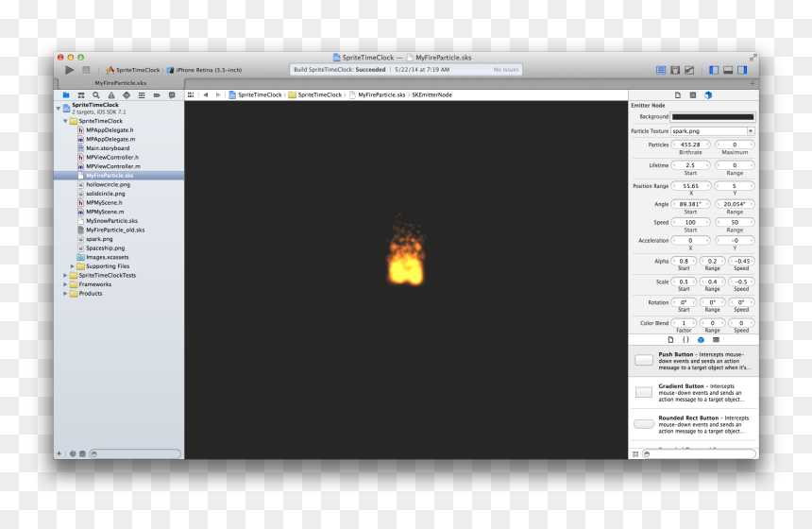Go back in editor history
The height and width of the screenshot is (529, 812).
click(x=206, y=94)
